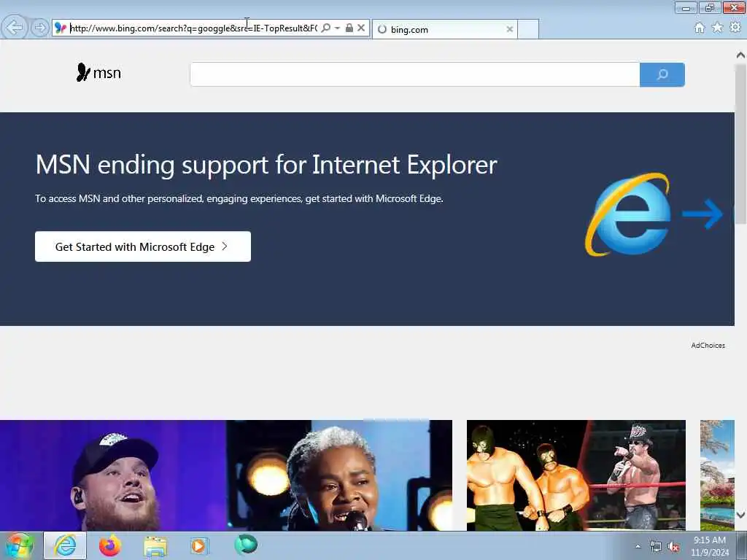This screenshot has height=560, width=747.
Task: Click the muted volume tray icon
Action: (x=673, y=547)
